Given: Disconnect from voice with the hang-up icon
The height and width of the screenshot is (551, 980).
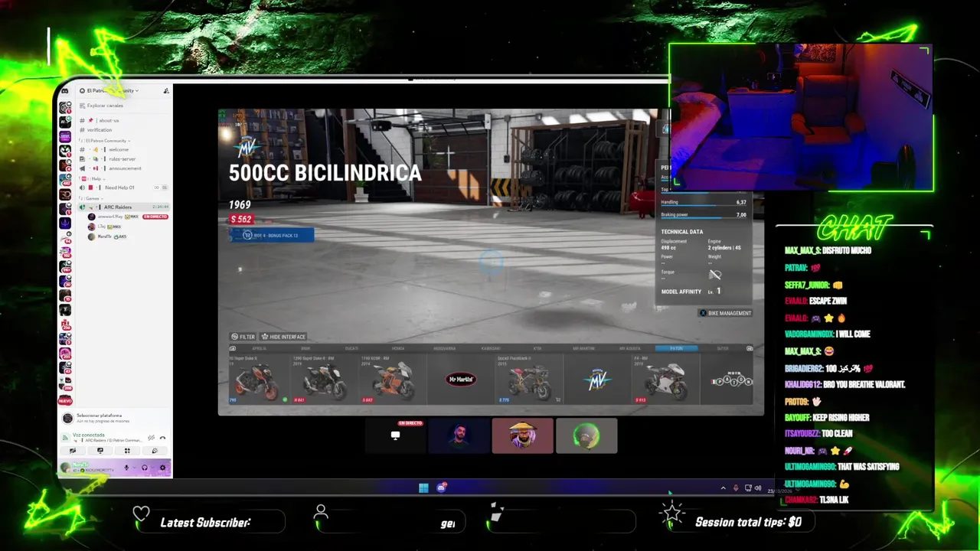Looking at the screenshot, I should (x=162, y=438).
